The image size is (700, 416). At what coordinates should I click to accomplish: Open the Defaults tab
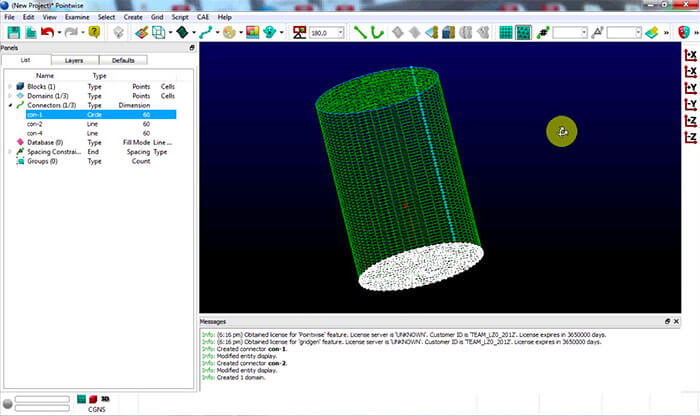[123, 60]
